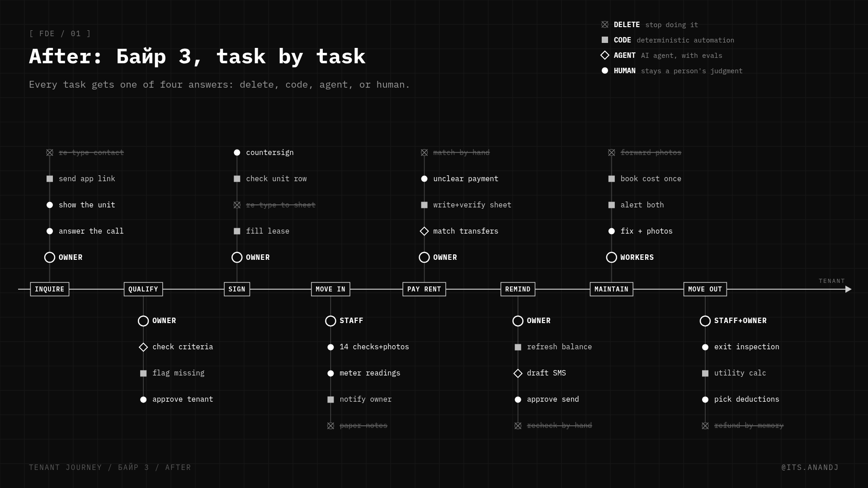Click the AGENT legend diamond icon
Viewport: 868px width, 488px height.
pyautogui.click(x=605, y=55)
